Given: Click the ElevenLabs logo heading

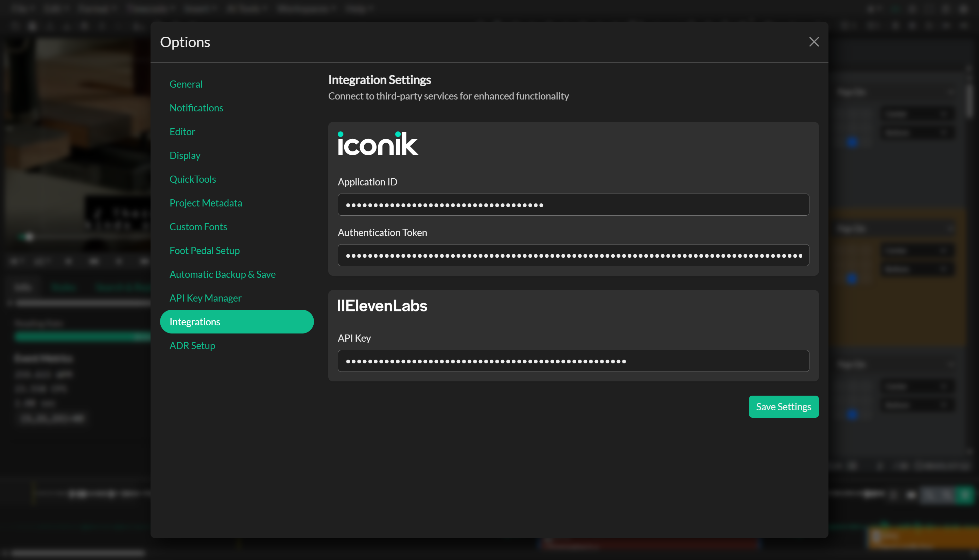Looking at the screenshot, I should 382,305.
